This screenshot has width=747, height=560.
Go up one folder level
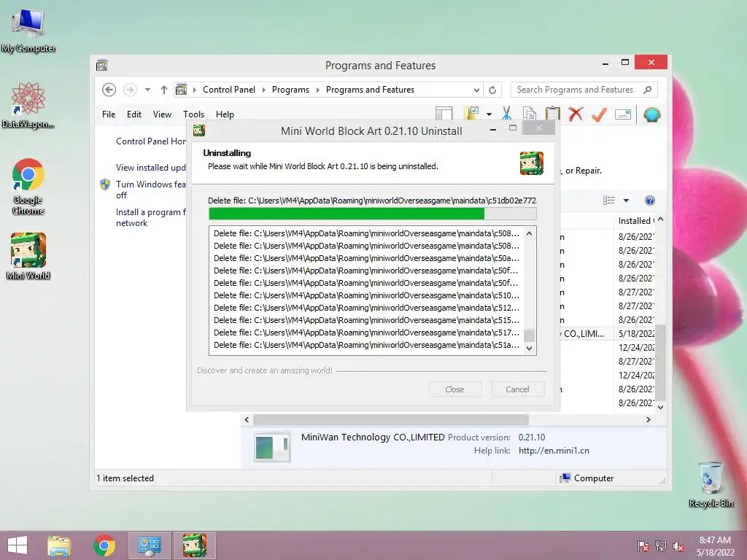(164, 90)
